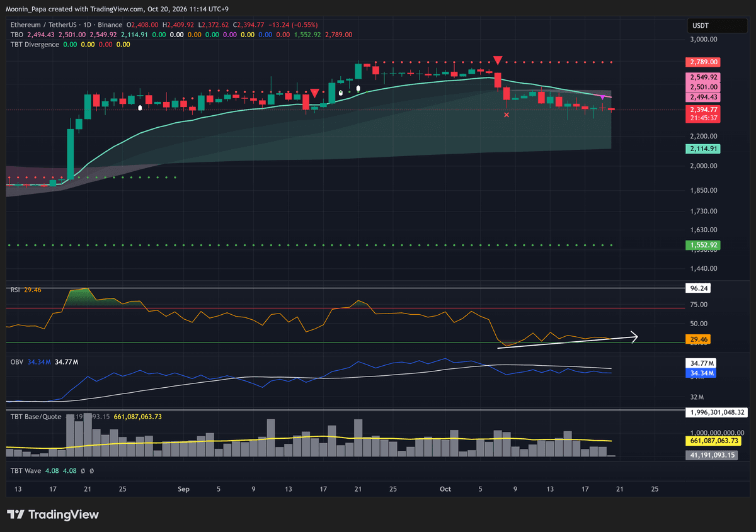Select the 2,501.00 price-axis label
756x532 pixels.
click(702, 87)
